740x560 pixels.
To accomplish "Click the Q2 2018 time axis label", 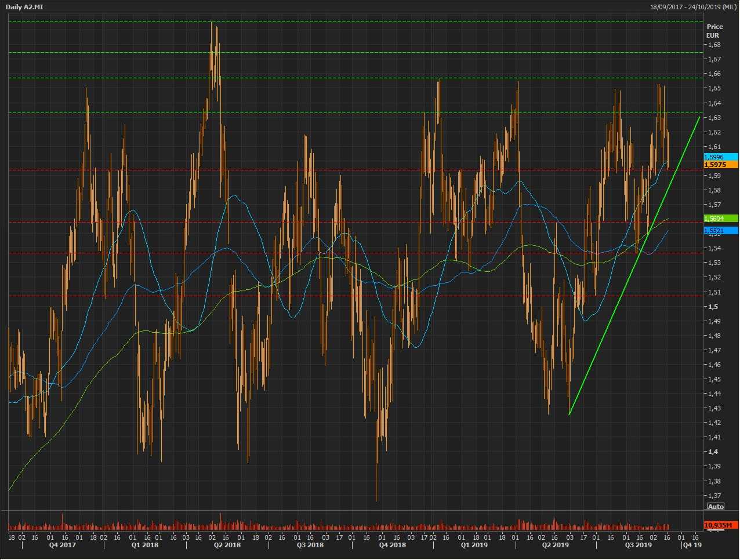I will click(x=227, y=545).
